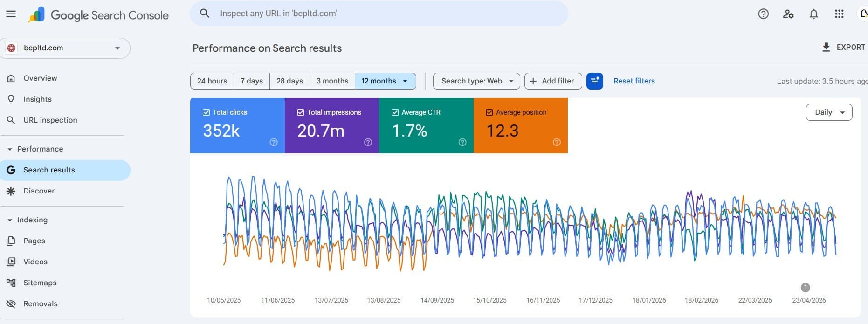Click the Videos icon in sidebar
This screenshot has width=868, height=324.
click(x=11, y=262)
